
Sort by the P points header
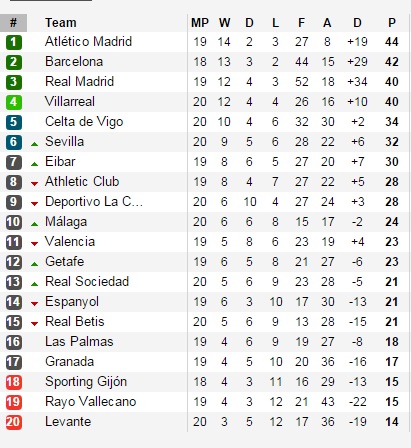tap(392, 23)
